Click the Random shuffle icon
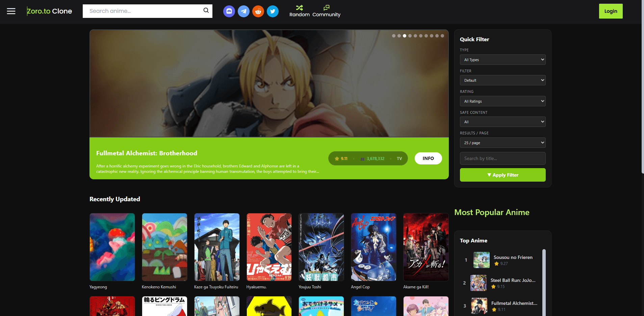 [300, 8]
